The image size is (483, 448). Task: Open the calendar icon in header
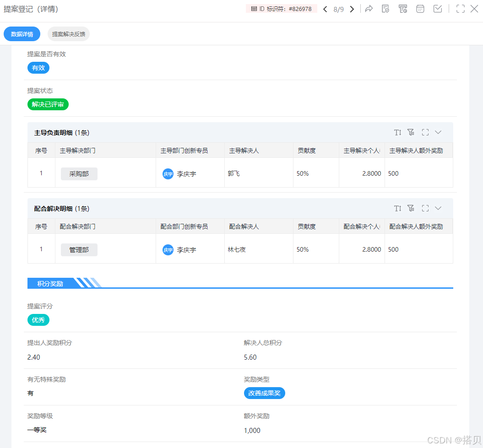point(420,9)
